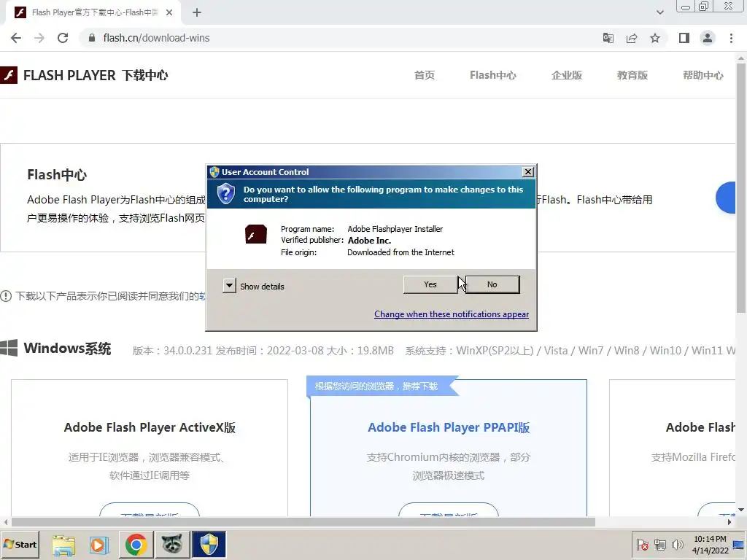Click the vertical scrollbar thumb
Screen dimensions: 747x560
tap(741, 188)
